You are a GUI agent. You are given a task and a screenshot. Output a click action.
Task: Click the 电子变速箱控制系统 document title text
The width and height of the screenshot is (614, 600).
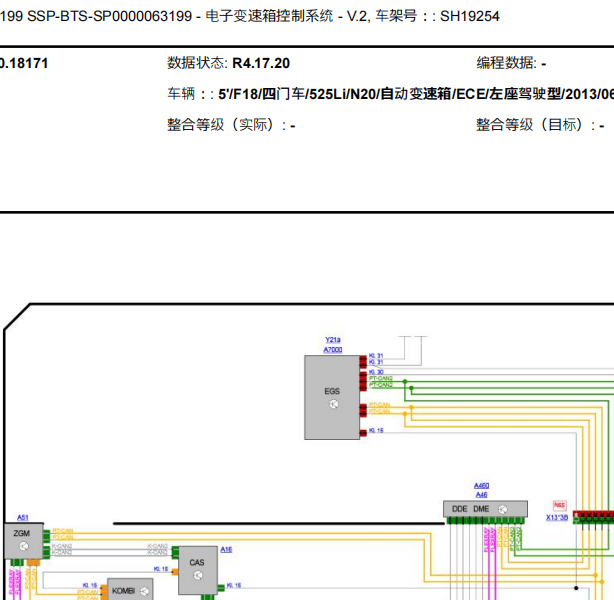click(269, 16)
